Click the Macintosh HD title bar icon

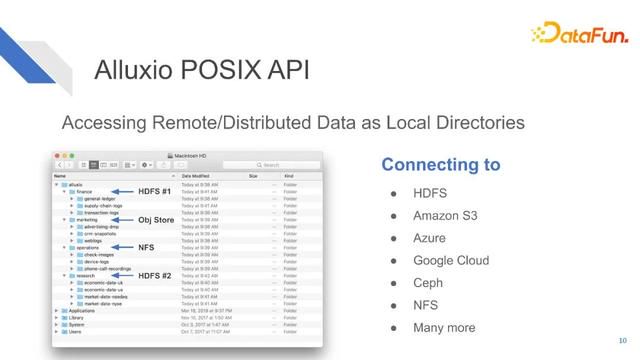170,156
